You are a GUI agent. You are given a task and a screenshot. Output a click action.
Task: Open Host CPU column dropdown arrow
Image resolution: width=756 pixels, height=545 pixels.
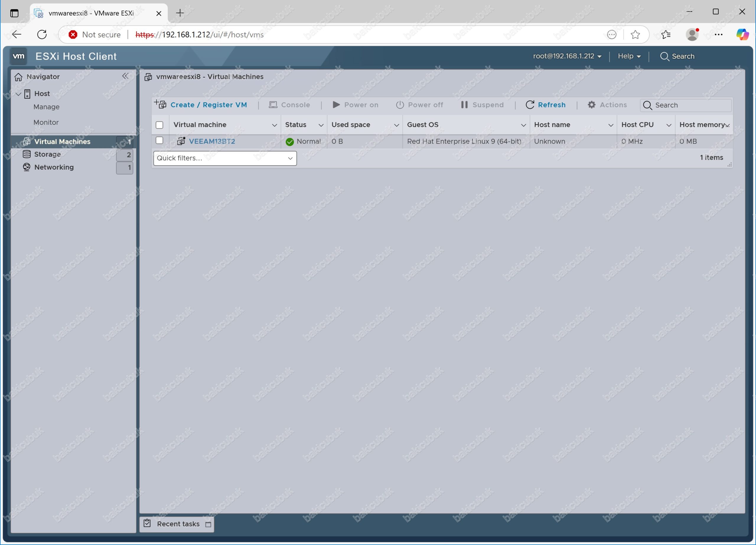(x=669, y=125)
